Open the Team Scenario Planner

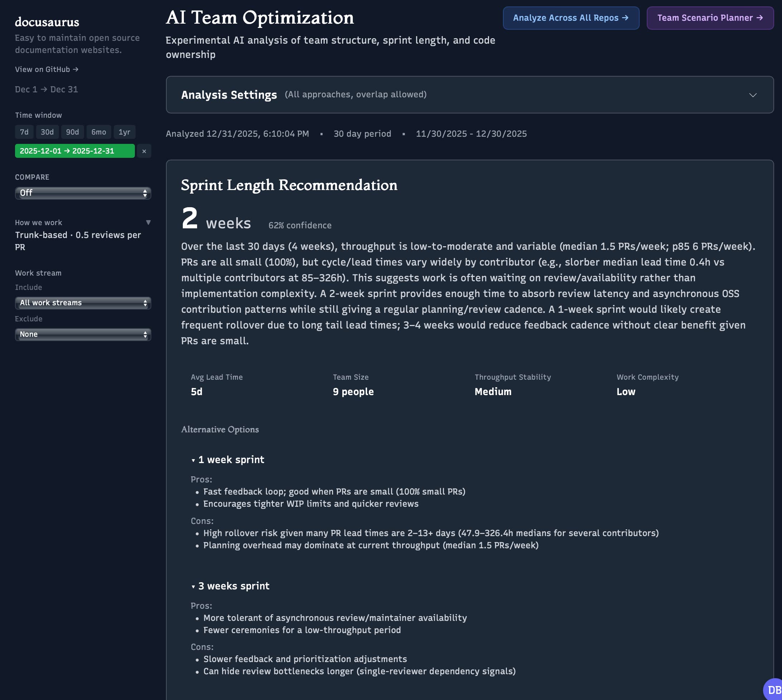[710, 18]
